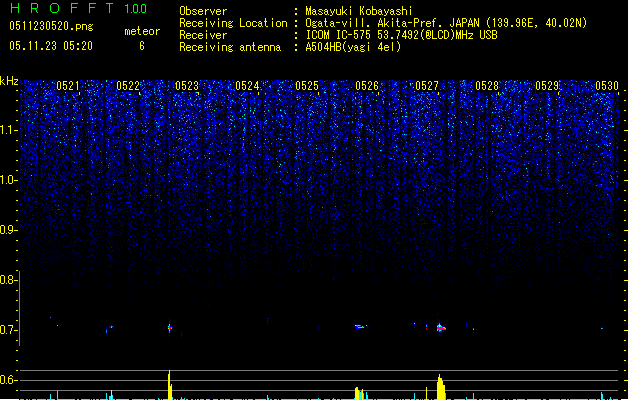The image size is (629, 400).
Task: Click the strong meteor echo below the 0527 marker
Action: [x=441, y=328]
